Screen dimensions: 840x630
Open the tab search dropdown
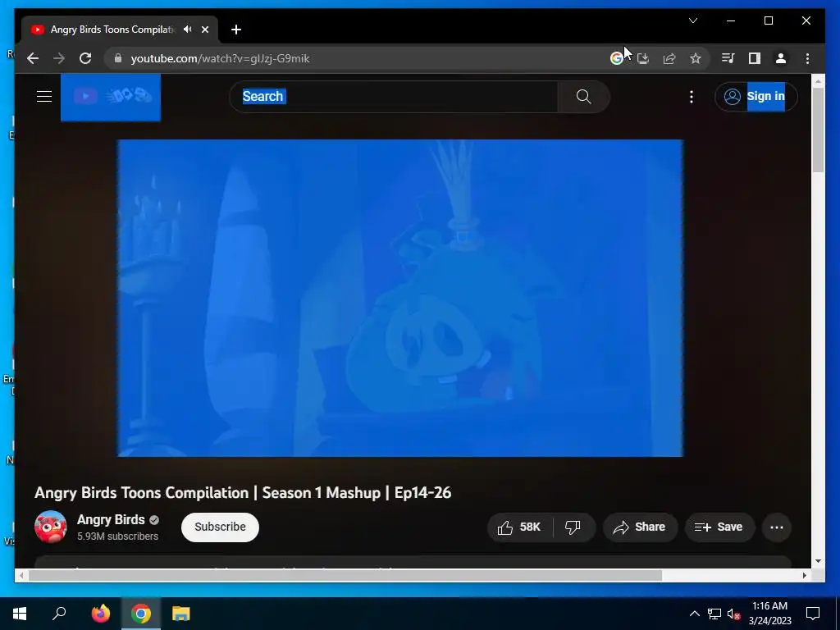click(x=692, y=21)
